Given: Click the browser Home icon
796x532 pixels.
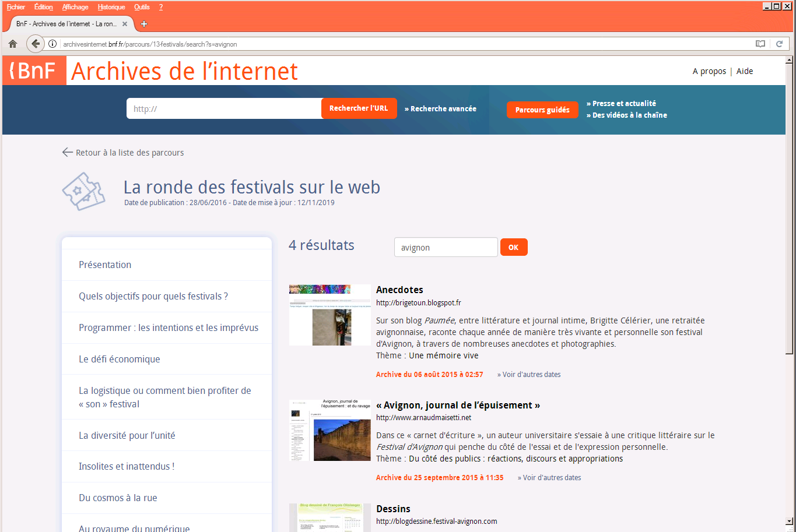Looking at the screenshot, I should click(13, 44).
